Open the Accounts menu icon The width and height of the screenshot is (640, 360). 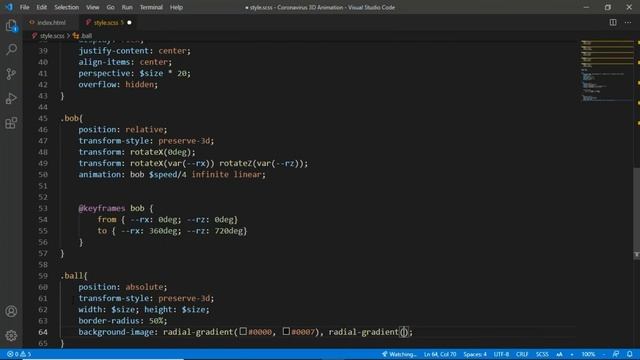(11, 311)
